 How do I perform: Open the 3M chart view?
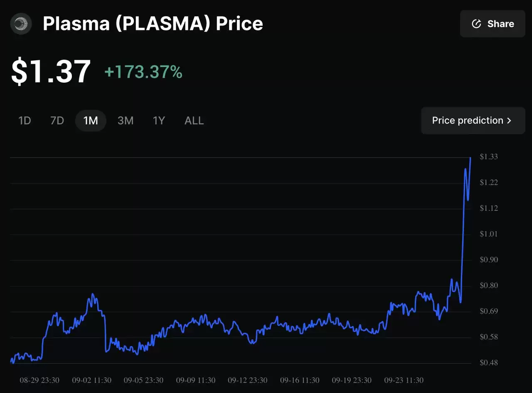pos(126,121)
